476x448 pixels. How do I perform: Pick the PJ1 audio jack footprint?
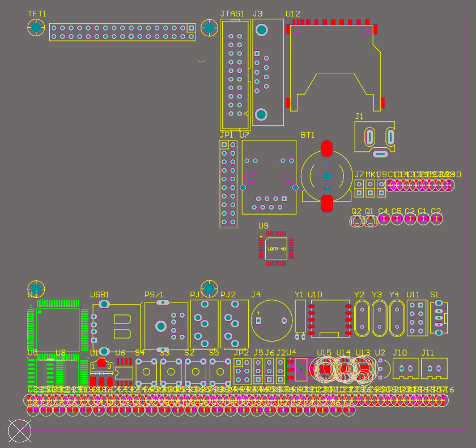click(205, 324)
